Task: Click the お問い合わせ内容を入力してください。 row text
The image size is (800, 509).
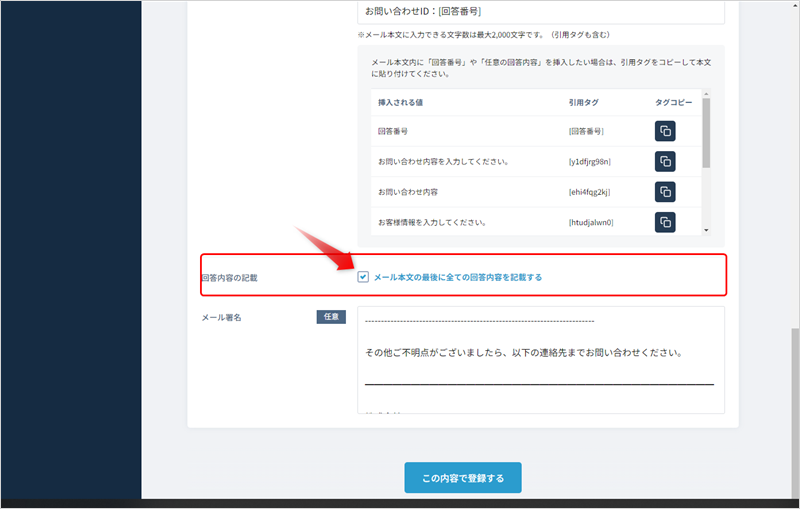Action: [x=443, y=162]
